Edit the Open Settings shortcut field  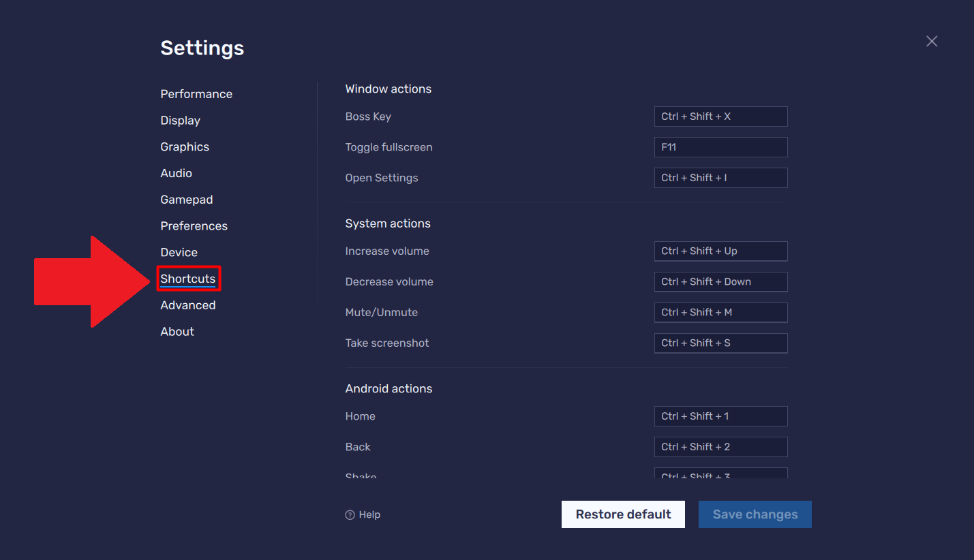click(x=720, y=178)
